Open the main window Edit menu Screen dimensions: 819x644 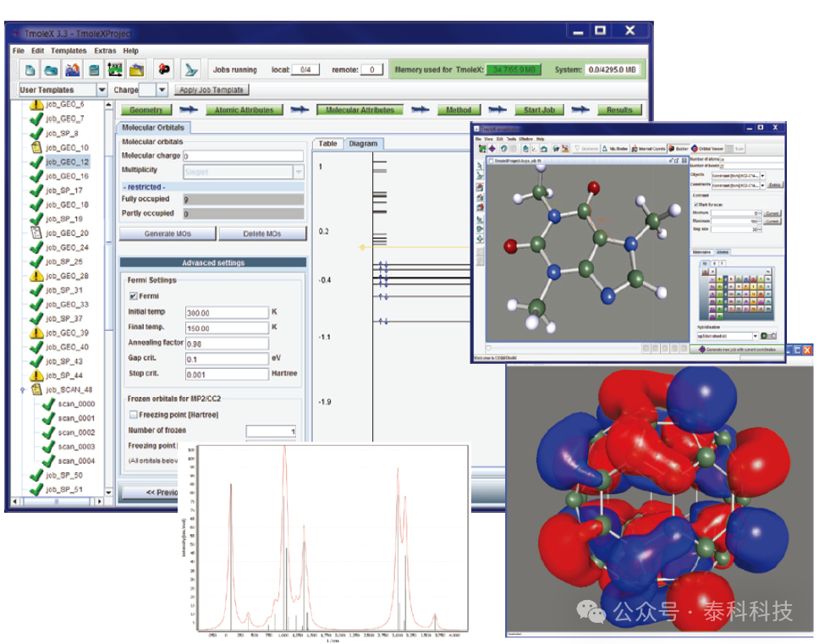coord(37,51)
